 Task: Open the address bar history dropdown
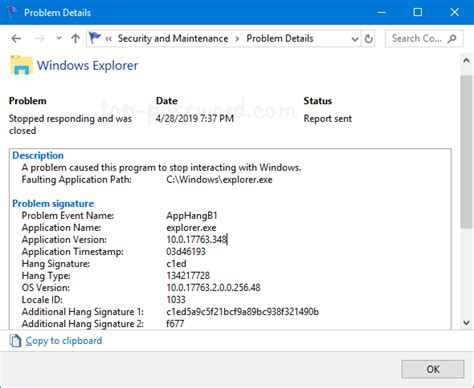355,39
